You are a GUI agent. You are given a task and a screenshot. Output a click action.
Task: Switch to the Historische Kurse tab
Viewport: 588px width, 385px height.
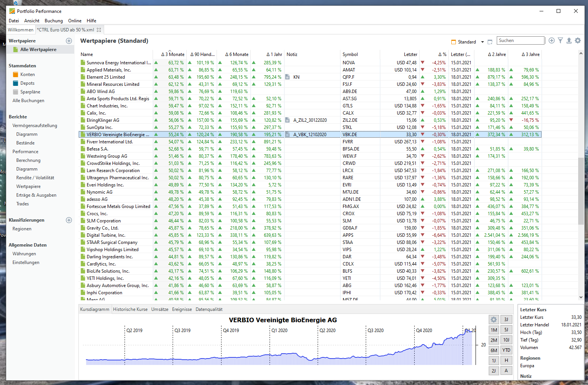[130, 309]
